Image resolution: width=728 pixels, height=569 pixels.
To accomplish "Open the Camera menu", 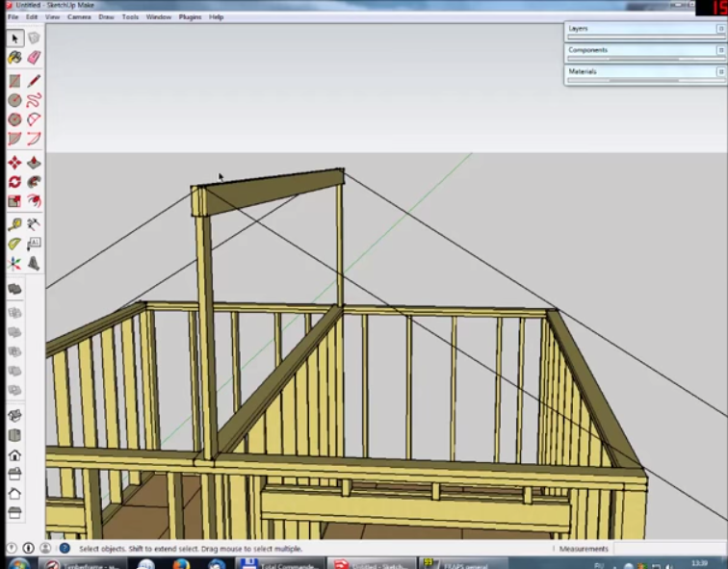I will tap(79, 17).
